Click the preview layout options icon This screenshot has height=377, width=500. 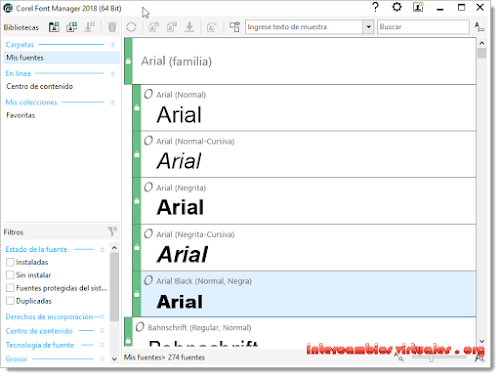235,27
